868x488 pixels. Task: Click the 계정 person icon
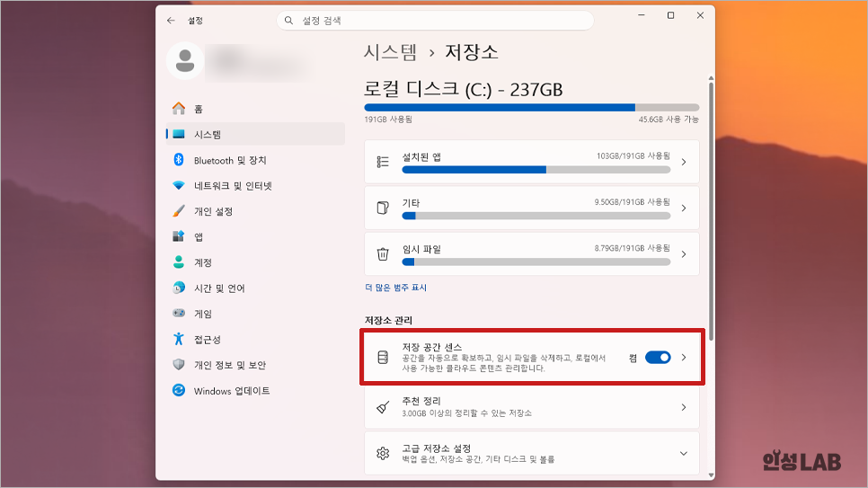coord(178,262)
